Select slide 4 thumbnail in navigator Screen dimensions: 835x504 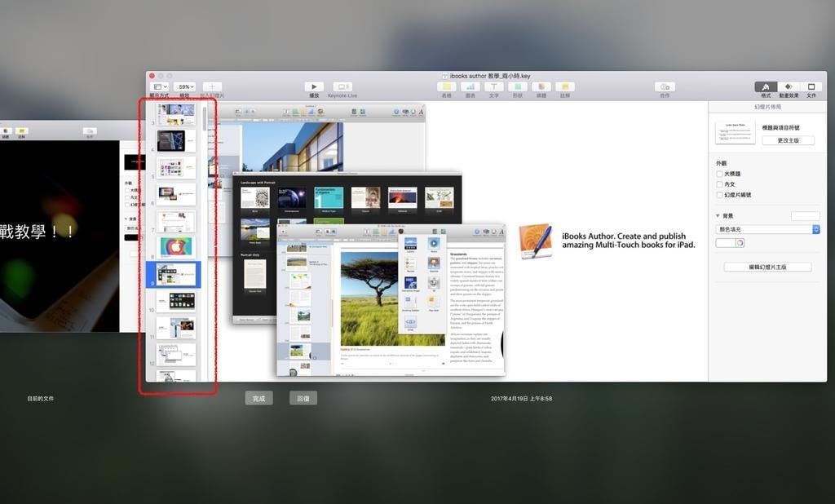pos(176,141)
